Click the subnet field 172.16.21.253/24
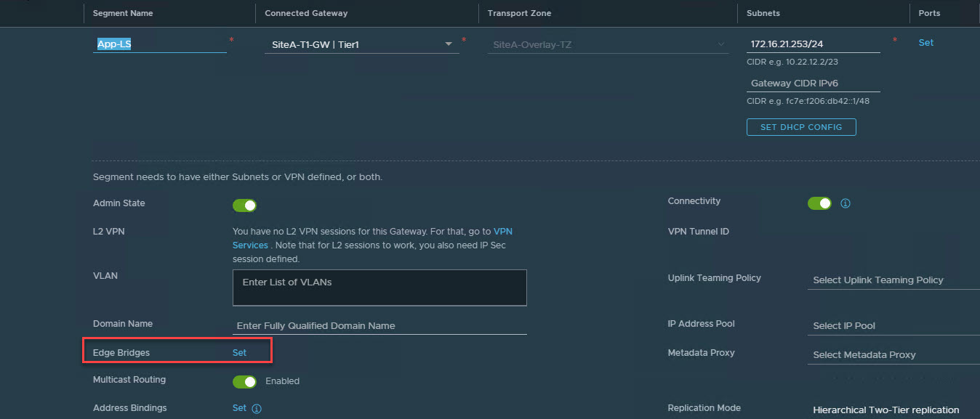Viewport: 980px width, 419px height. tap(813, 44)
